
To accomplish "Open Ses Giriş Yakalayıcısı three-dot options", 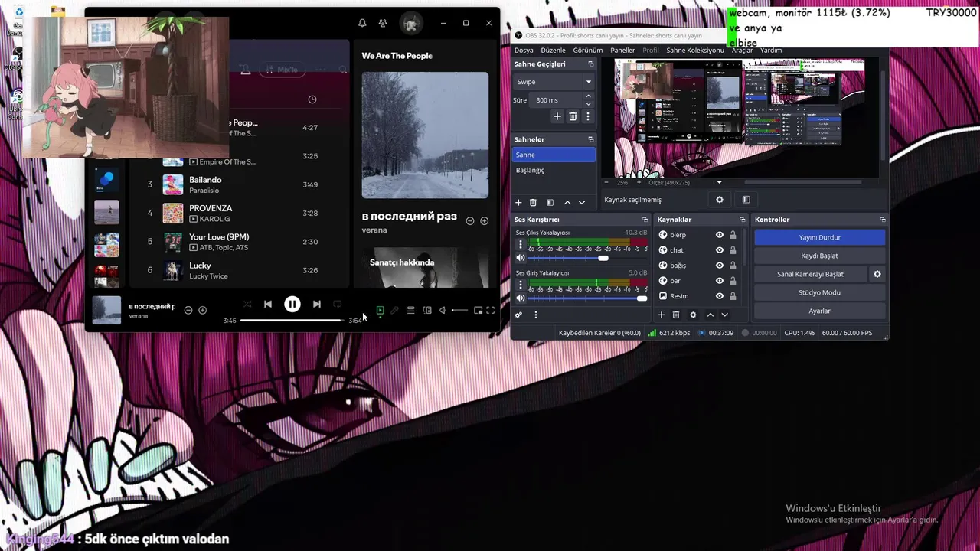I will pos(521,285).
